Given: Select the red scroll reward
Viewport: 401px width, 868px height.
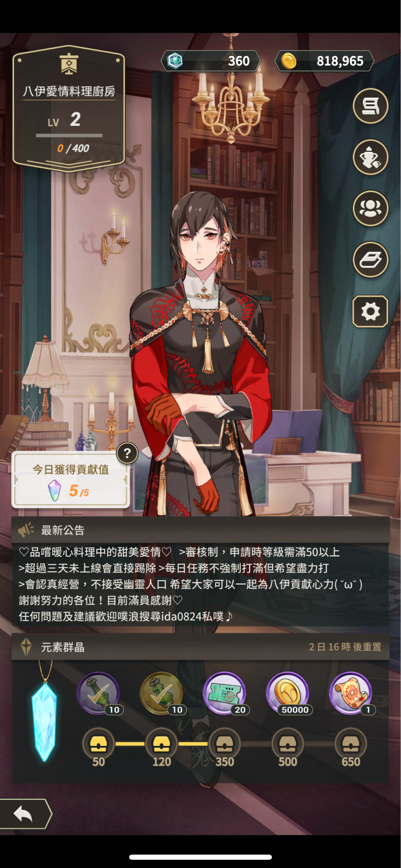Looking at the screenshot, I should click(351, 693).
